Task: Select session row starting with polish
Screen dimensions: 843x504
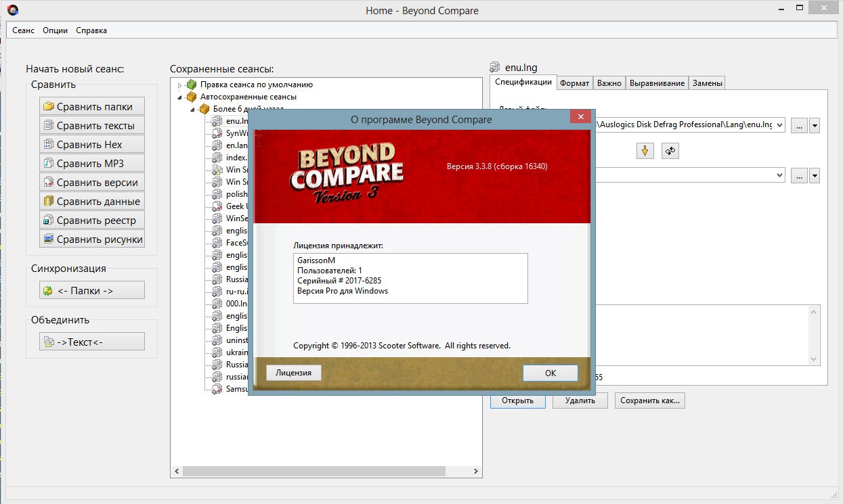Action: tap(230, 194)
